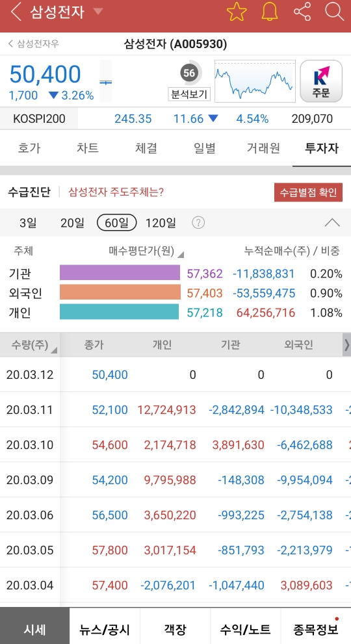
Task: Open 분석보기 analysis view
Action: tap(189, 94)
